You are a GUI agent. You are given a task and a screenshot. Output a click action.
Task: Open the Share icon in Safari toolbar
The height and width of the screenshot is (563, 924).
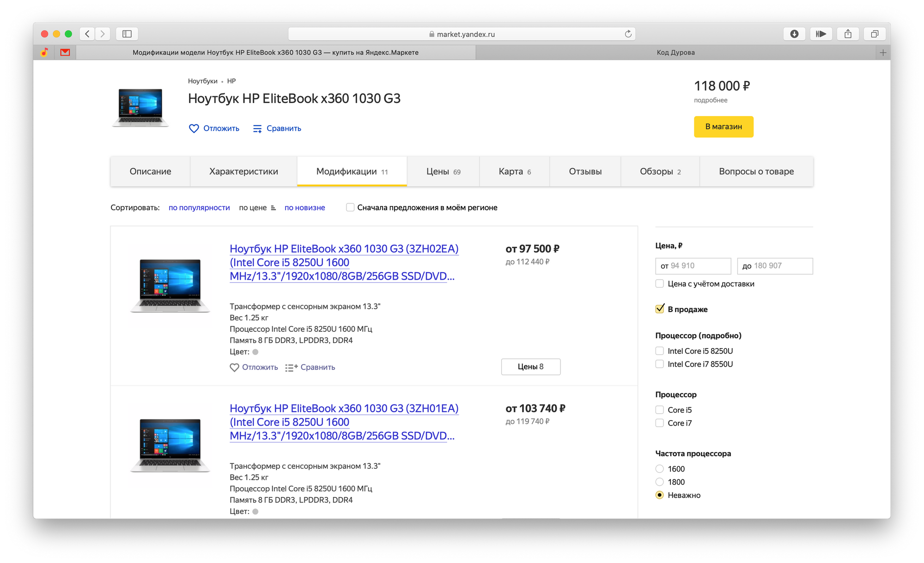848,34
